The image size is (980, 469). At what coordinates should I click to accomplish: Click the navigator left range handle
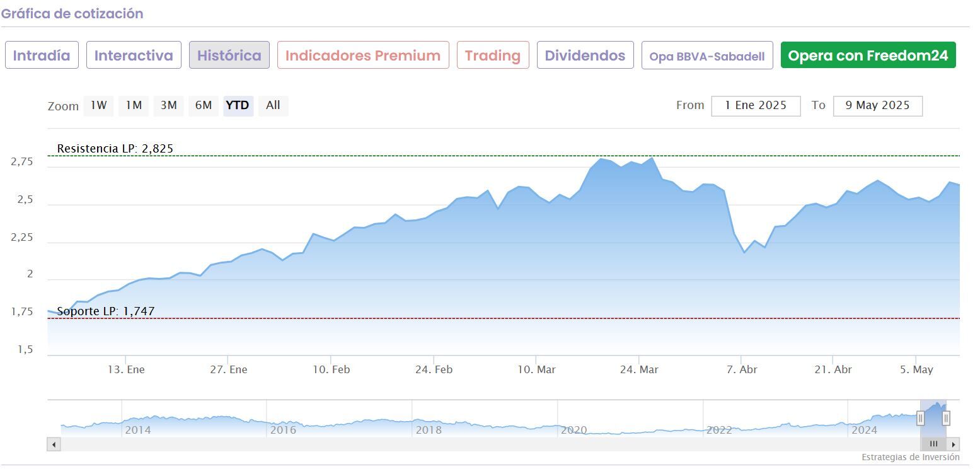921,418
